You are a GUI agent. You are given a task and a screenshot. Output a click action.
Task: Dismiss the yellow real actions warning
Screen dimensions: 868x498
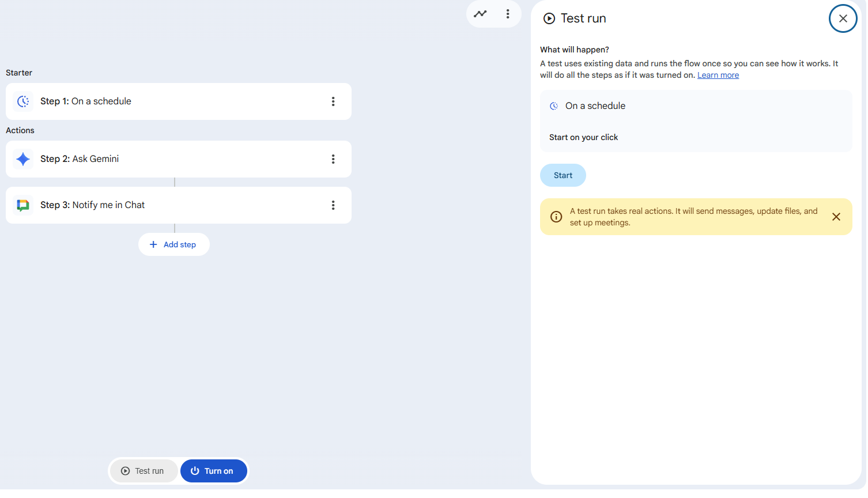tap(836, 217)
